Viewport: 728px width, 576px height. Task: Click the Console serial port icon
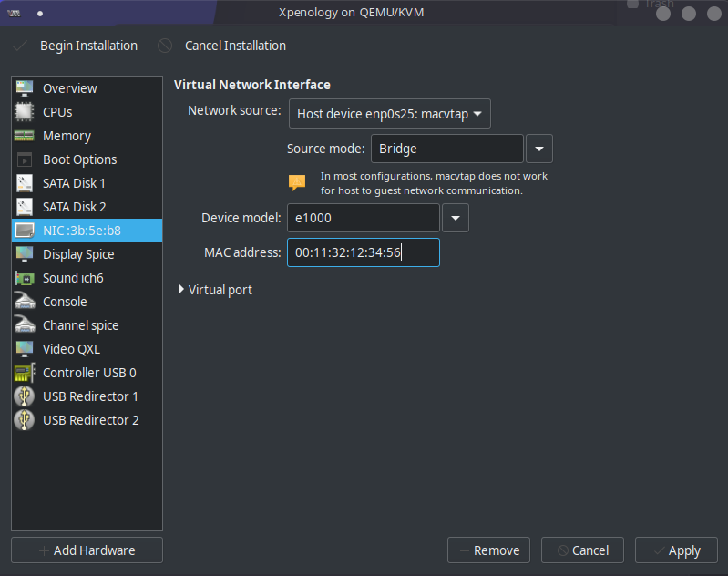(24, 301)
